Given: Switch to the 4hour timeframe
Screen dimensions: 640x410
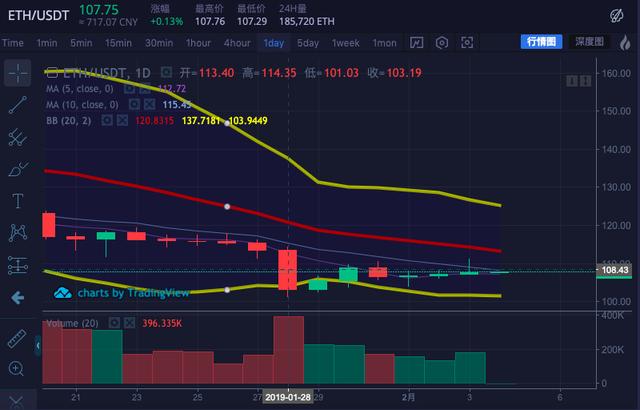Looking at the screenshot, I should click(x=237, y=43).
